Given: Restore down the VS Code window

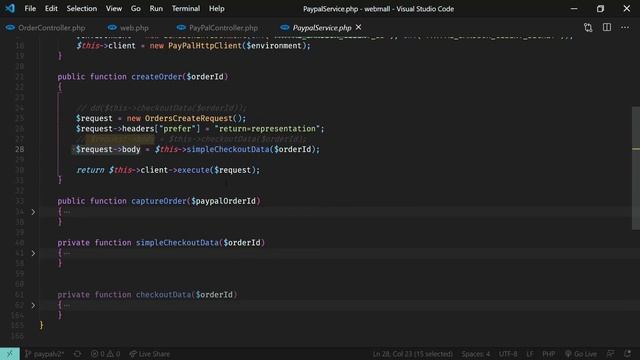Looking at the screenshot, I should pyautogui.click(x=600, y=9).
